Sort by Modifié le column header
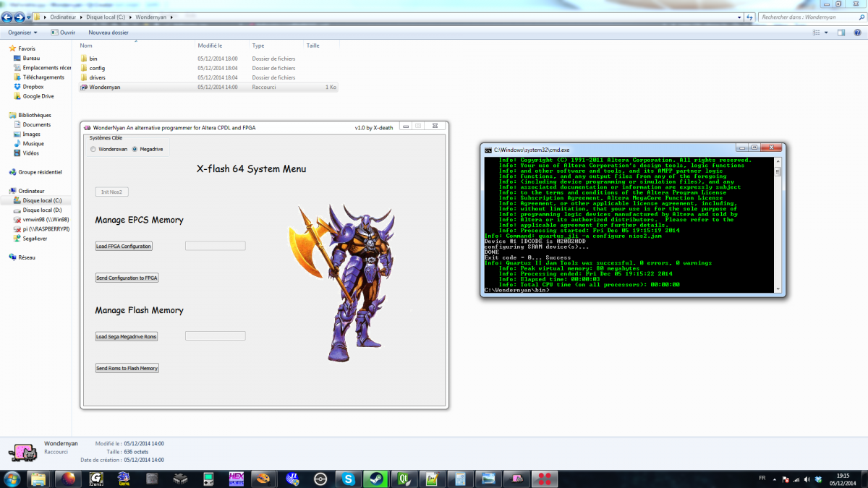Viewport: 868px width, 488px height. point(210,46)
